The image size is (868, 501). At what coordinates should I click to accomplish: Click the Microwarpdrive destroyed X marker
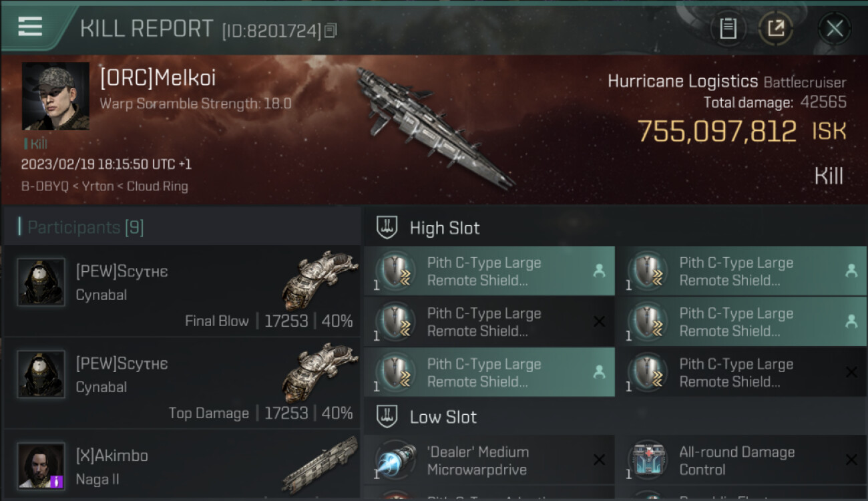599,460
